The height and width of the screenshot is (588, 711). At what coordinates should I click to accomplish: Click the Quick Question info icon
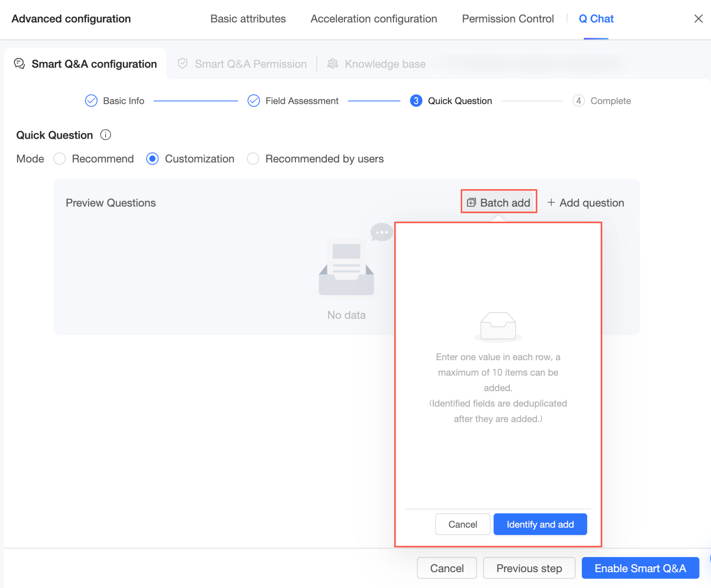tap(105, 135)
